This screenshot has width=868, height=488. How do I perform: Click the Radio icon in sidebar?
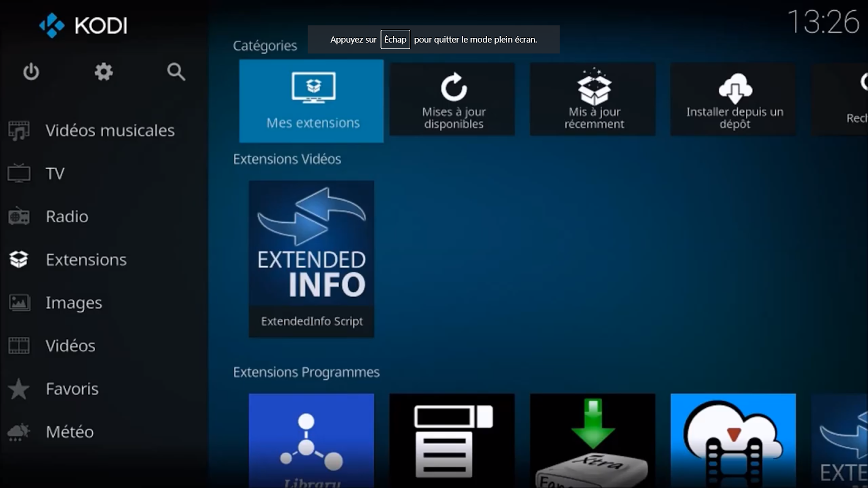click(x=19, y=216)
